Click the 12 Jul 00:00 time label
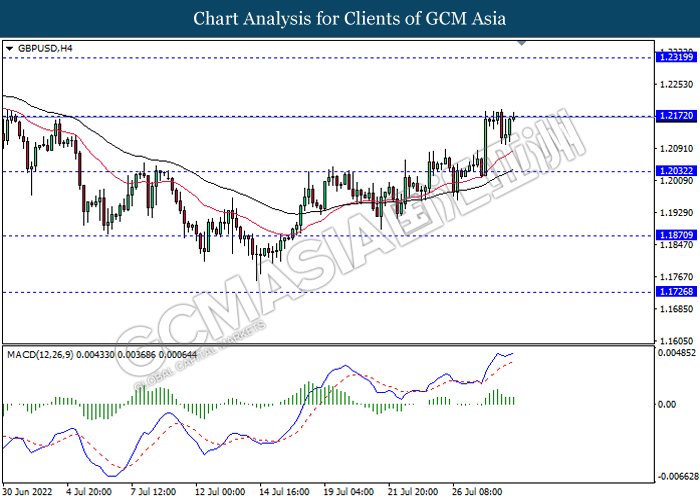The height and width of the screenshot is (500, 700). pos(220,492)
